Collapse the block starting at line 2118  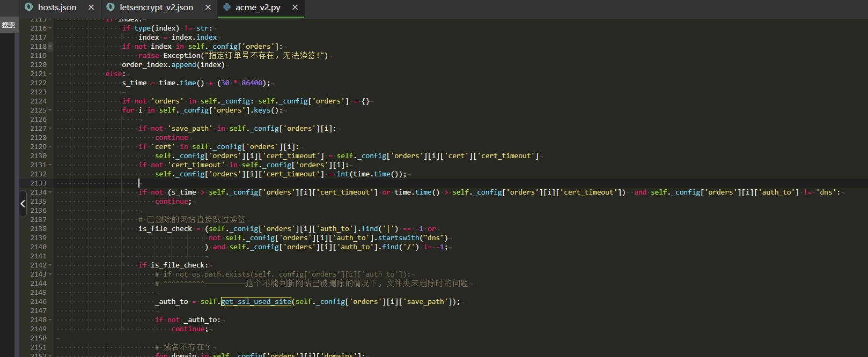click(x=50, y=47)
